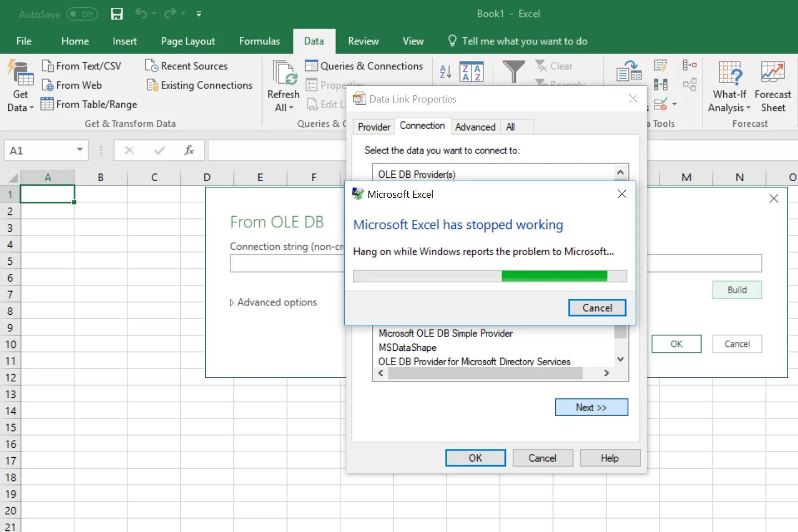Open Recent Sources

[x=186, y=66]
